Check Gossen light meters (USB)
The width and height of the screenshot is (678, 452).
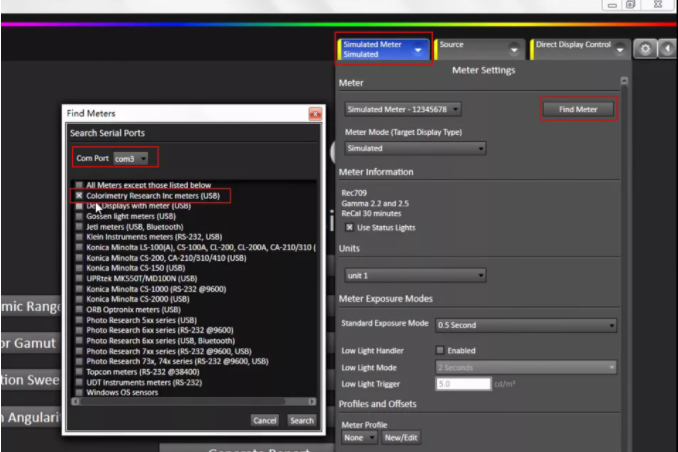[x=79, y=216]
